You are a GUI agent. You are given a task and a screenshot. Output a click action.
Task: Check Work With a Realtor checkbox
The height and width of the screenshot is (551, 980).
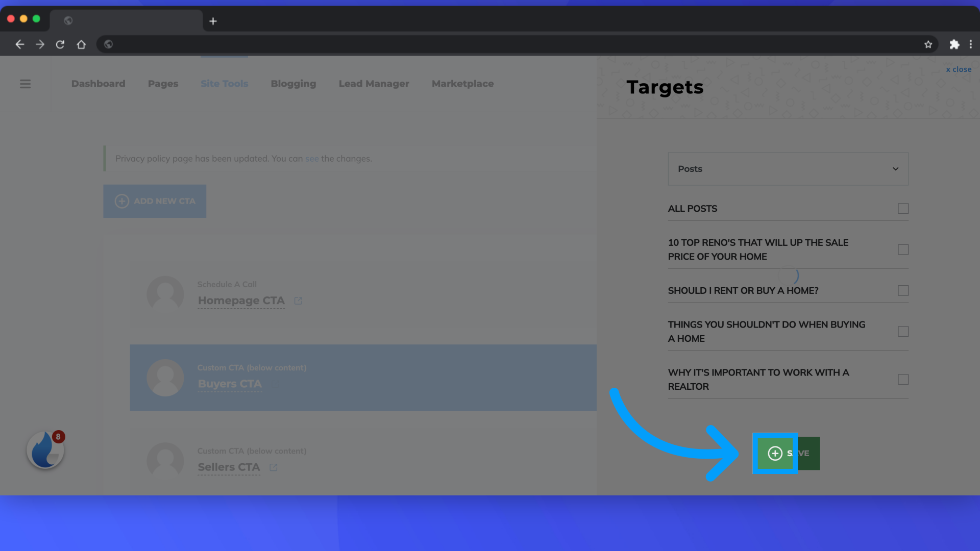click(903, 380)
